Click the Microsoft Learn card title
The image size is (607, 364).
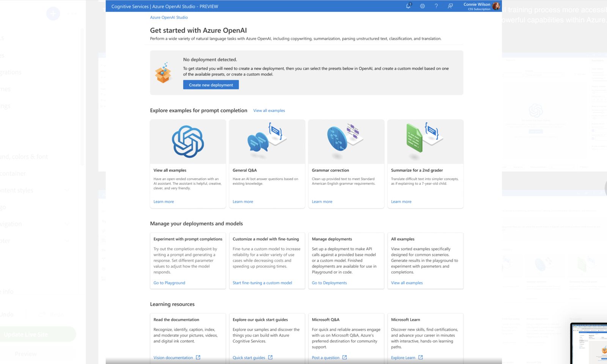(405, 320)
